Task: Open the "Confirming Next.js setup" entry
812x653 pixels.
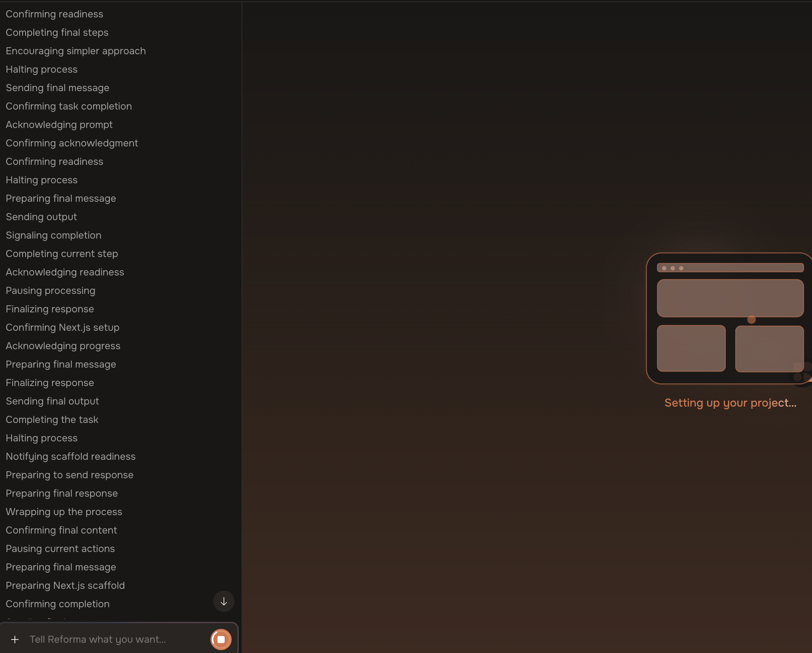Action: tap(62, 328)
